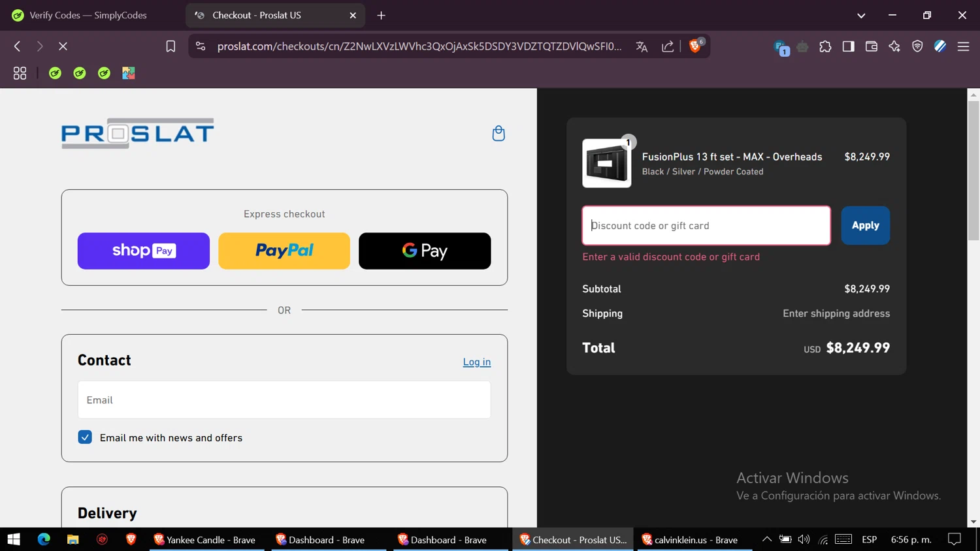
Task: Open Microsoft Edge from taskbar
Action: (x=44, y=539)
